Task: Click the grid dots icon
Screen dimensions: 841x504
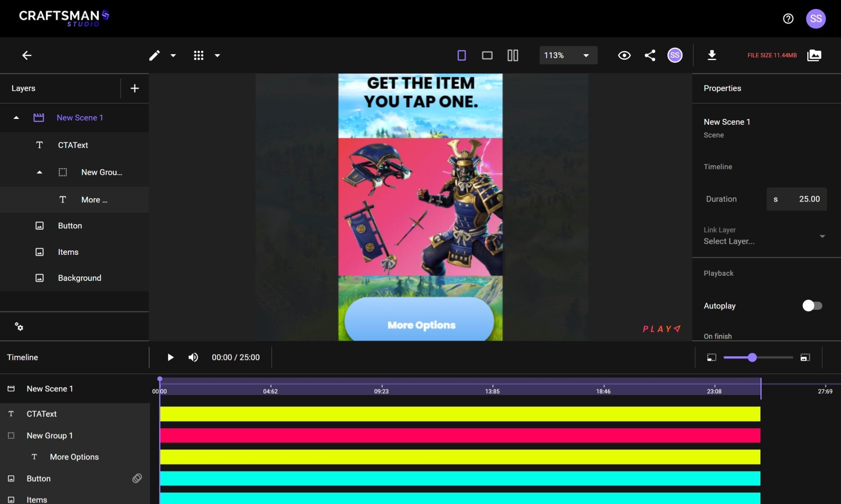Action: (199, 55)
